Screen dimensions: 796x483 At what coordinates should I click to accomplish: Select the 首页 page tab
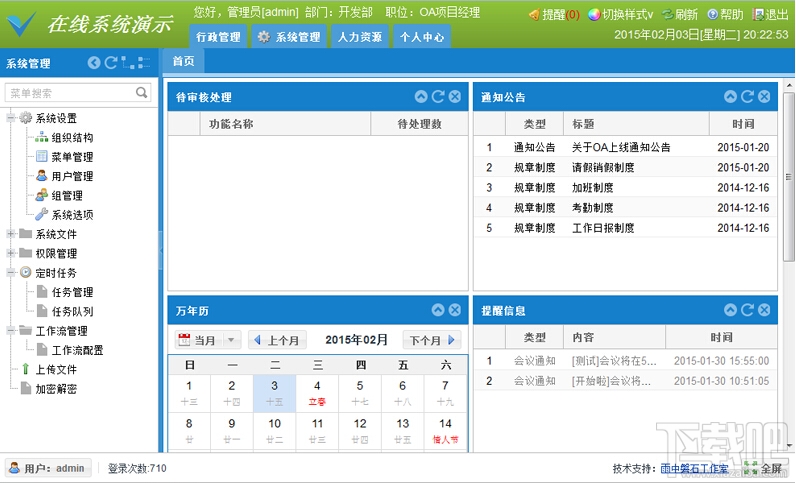183,61
